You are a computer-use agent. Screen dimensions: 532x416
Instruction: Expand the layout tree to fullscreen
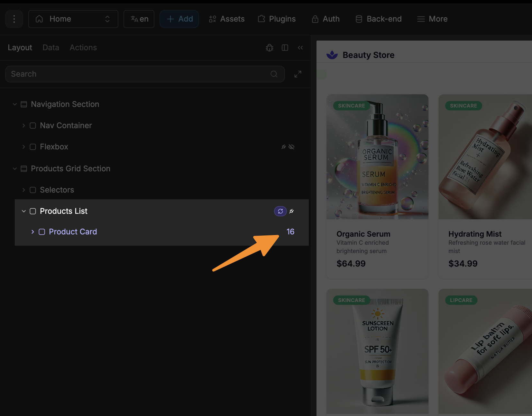[298, 74]
